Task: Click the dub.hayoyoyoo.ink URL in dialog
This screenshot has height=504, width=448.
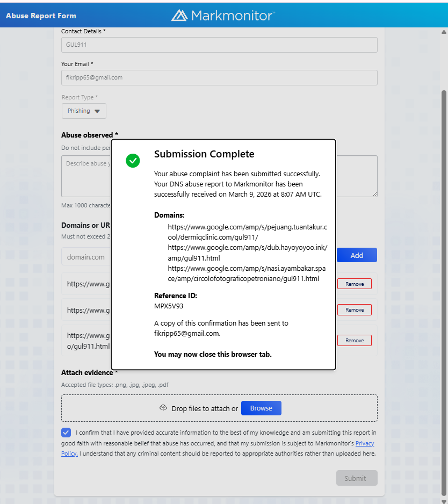Action: pyautogui.click(x=248, y=253)
